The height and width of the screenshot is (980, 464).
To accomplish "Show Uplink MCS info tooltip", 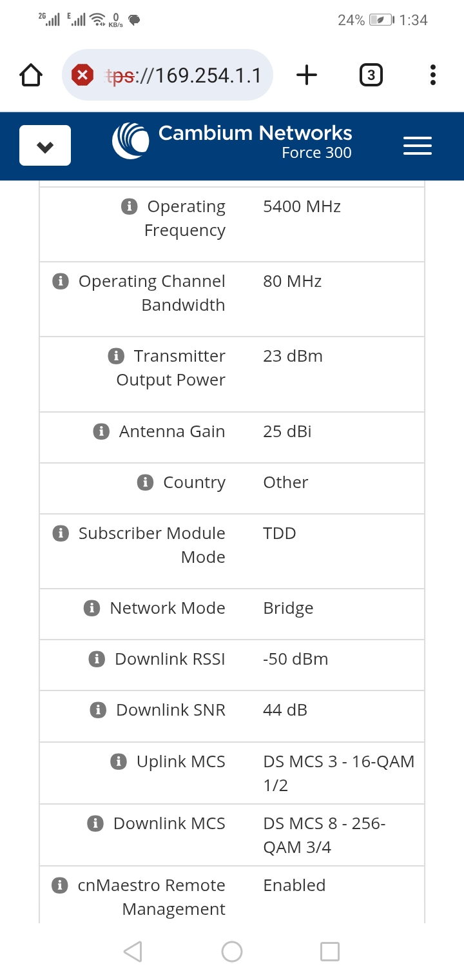I will [118, 761].
